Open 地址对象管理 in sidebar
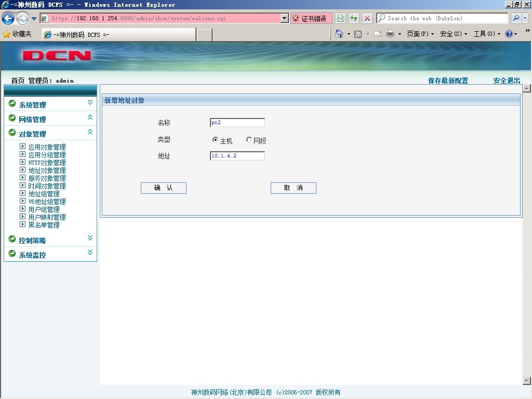 pyautogui.click(x=47, y=170)
